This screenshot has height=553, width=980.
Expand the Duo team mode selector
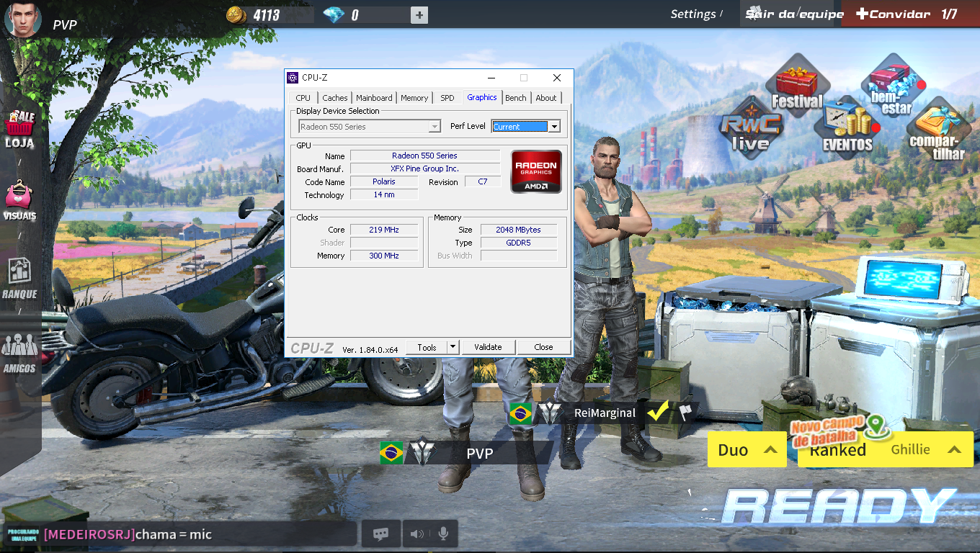[x=747, y=450]
